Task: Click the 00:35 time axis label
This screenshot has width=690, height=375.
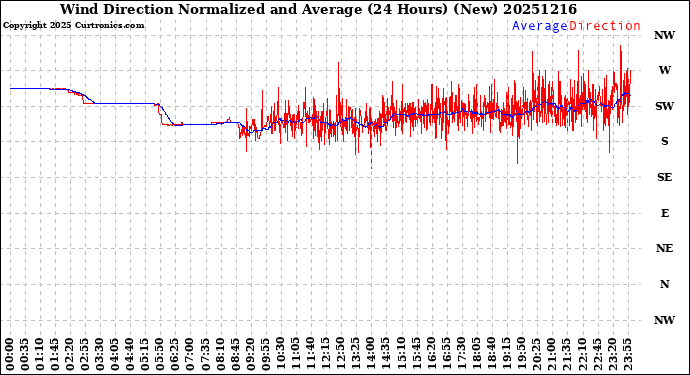Action: (x=25, y=355)
